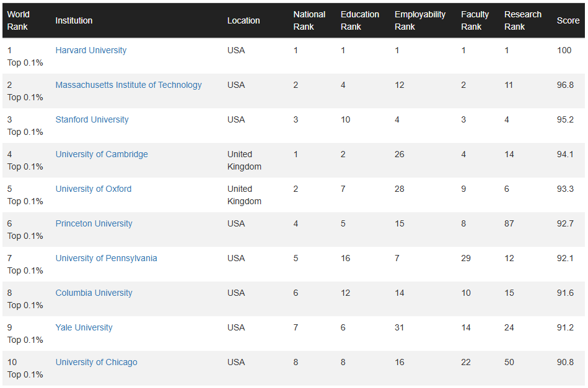Click the Institution column header
This screenshot has width=588, height=388.
coord(74,20)
